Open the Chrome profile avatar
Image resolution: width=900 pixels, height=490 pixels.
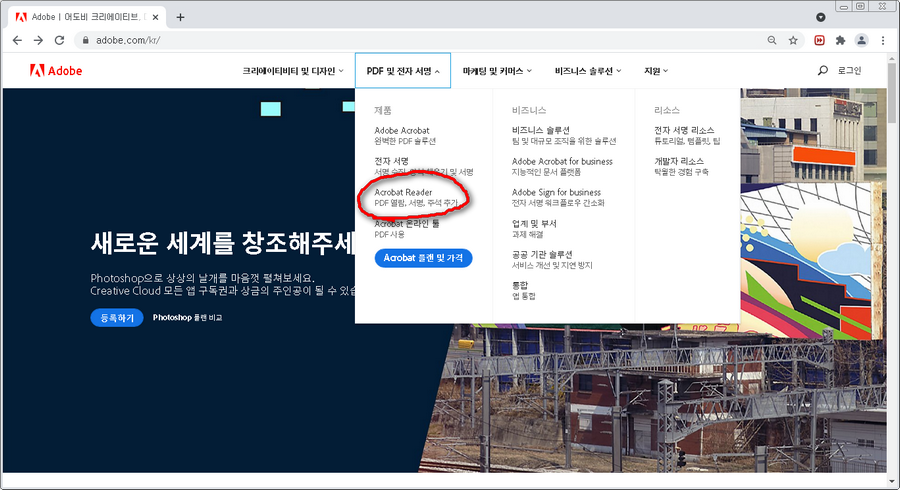(862, 40)
